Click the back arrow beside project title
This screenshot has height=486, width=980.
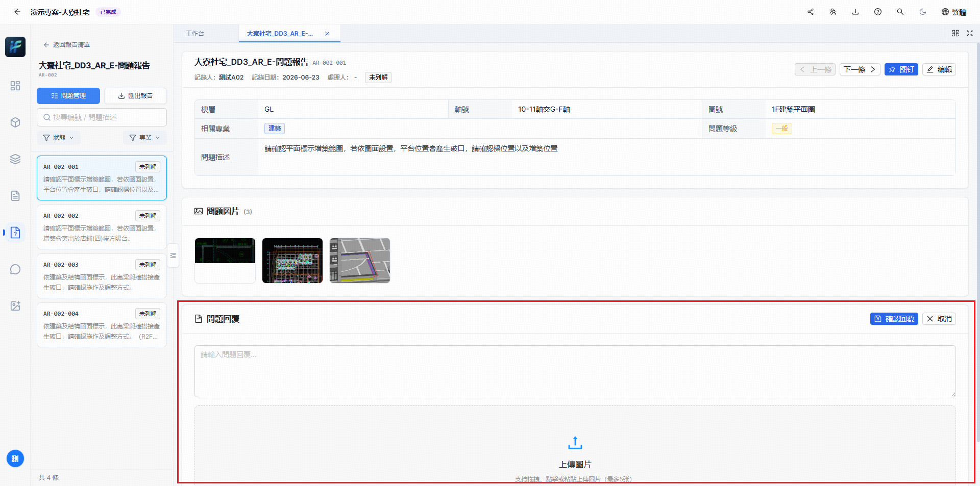(x=17, y=12)
